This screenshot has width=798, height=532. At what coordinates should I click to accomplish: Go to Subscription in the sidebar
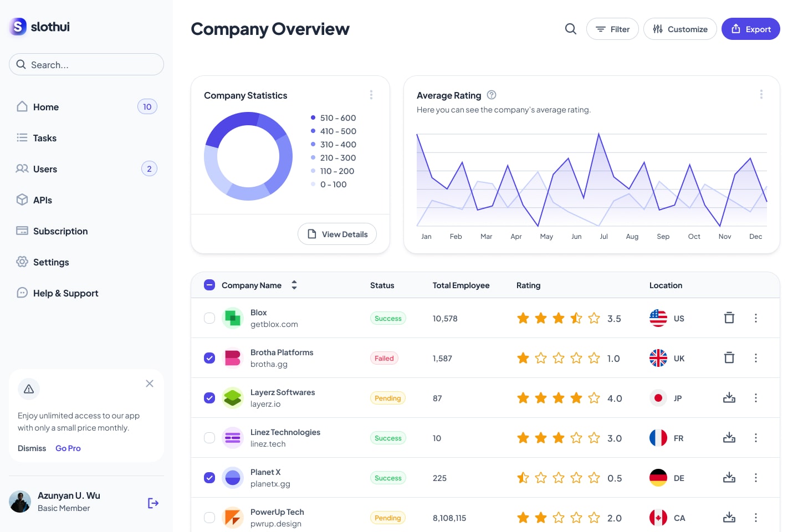pyautogui.click(x=60, y=231)
